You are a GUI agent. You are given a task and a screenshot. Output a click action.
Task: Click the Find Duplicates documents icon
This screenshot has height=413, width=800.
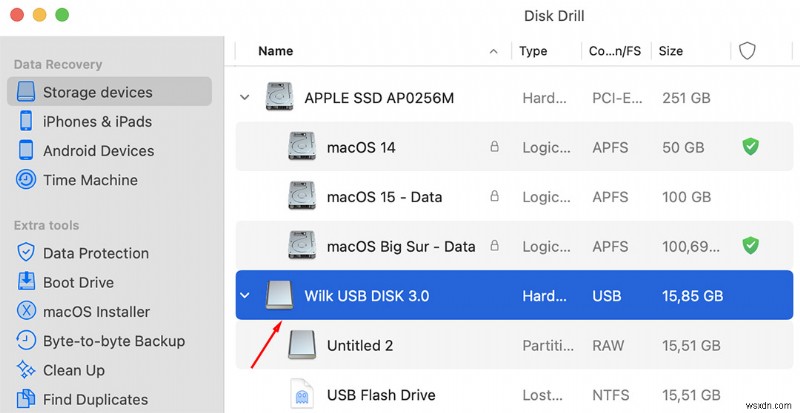[26, 399]
